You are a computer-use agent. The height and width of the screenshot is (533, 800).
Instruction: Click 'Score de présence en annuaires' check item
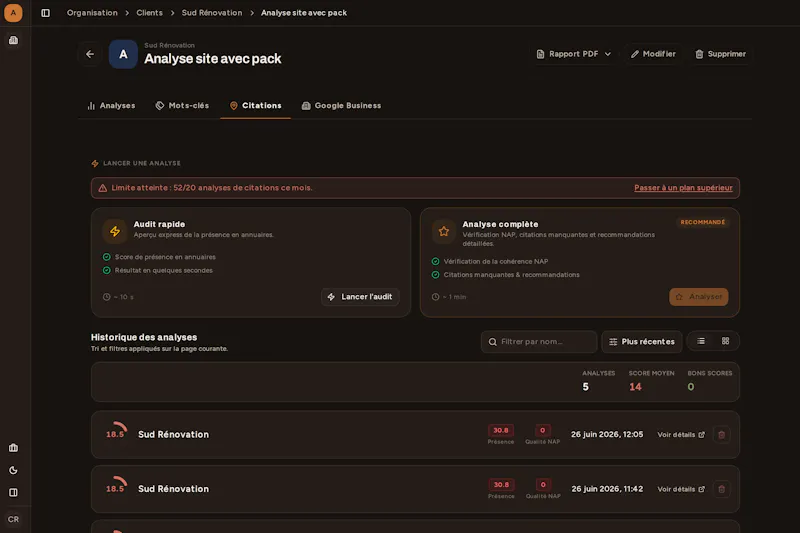(159, 257)
